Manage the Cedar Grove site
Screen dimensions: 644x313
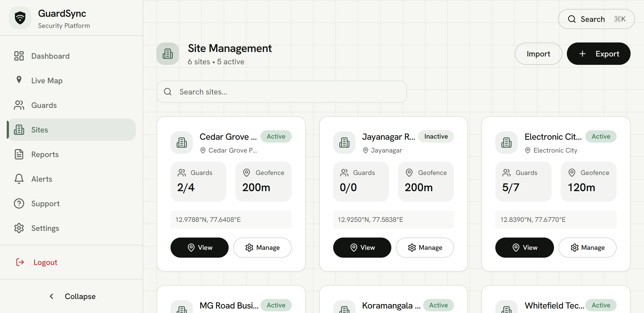coord(262,248)
